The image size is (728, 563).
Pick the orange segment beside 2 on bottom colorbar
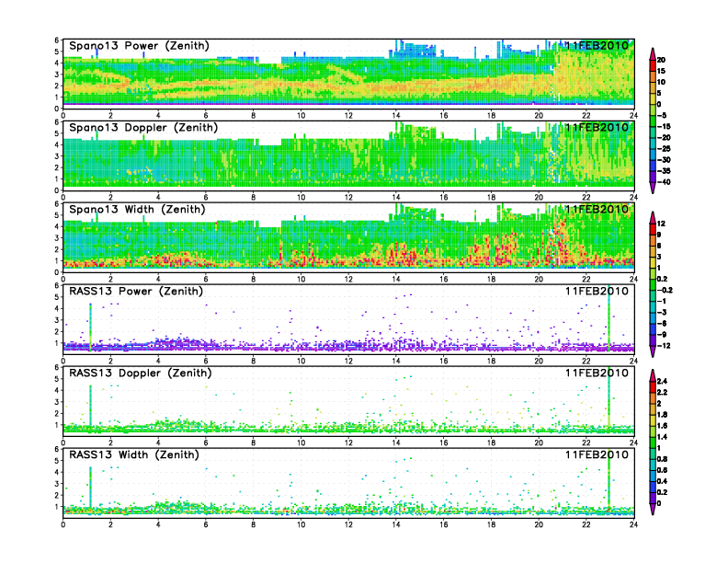(653, 398)
